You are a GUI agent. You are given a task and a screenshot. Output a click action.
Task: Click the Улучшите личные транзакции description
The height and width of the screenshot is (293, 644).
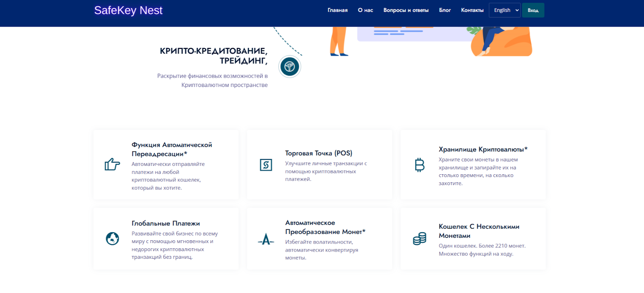click(326, 171)
